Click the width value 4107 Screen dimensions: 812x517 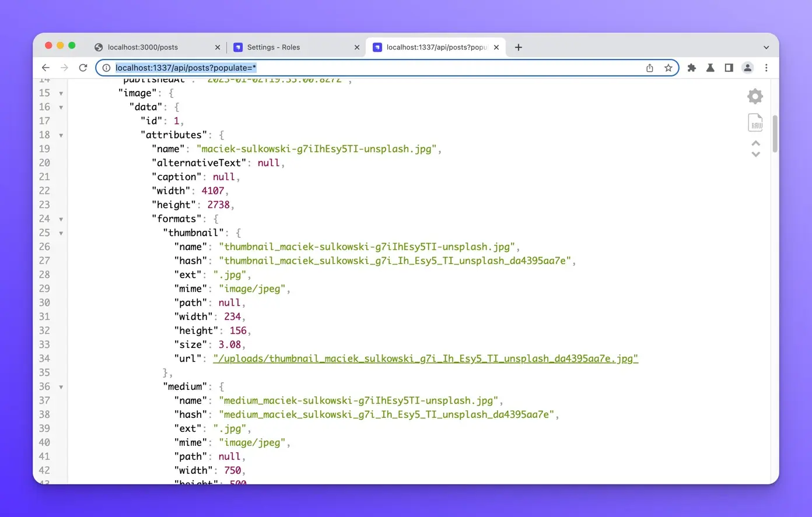tap(213, 191)
